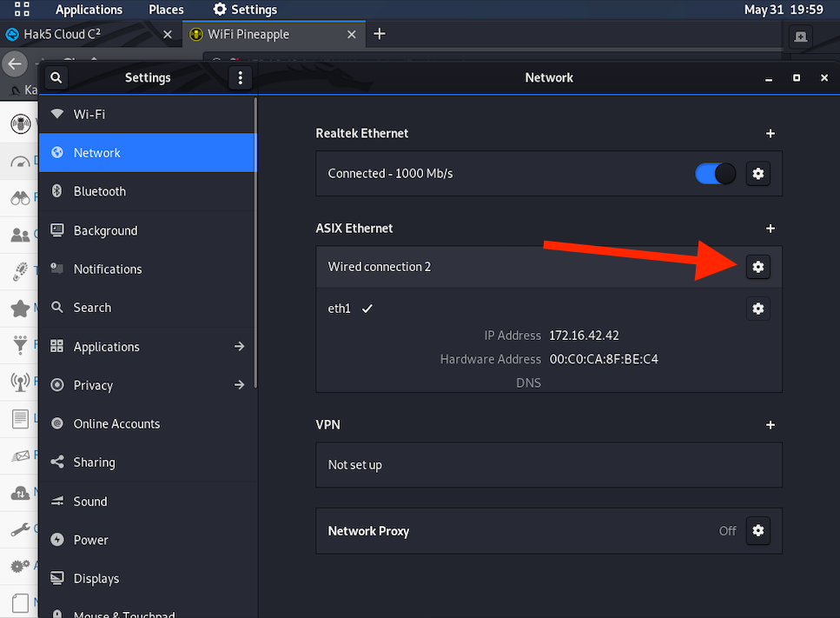Open the dashboard gauge icon in browser sidebar
This screenshot has height=618, width=840.
tap(20, 162)
